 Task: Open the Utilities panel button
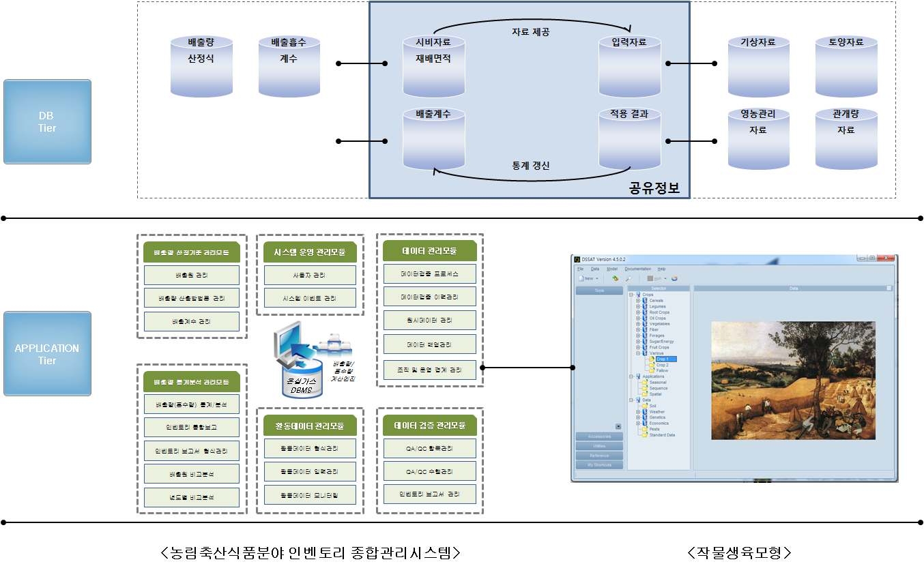point(600,446)
